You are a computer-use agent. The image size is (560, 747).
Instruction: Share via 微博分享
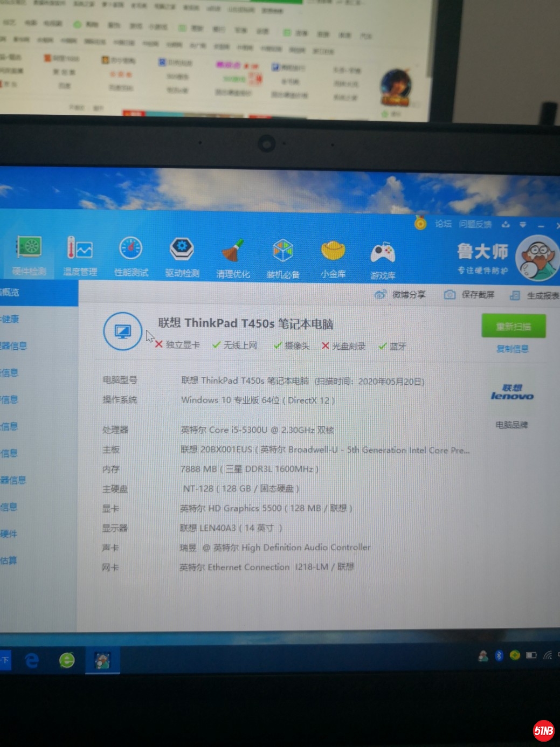tap(400, 294)
